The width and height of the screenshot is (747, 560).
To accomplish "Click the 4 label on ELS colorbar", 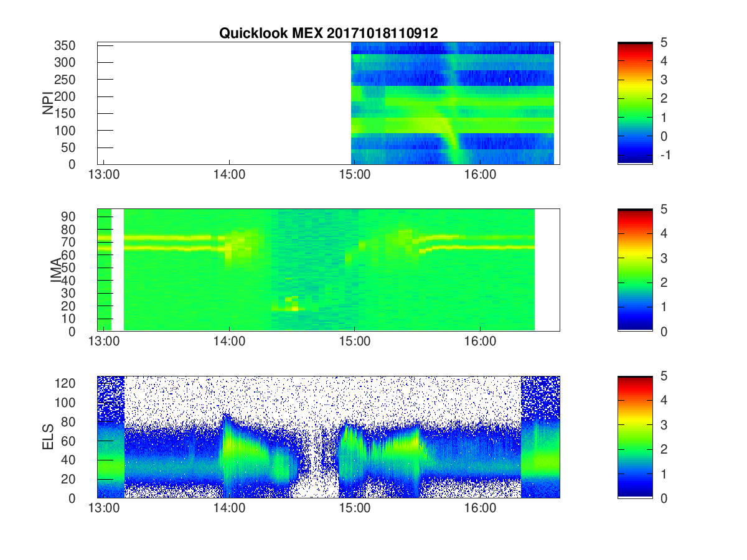I will click(663, 400).
